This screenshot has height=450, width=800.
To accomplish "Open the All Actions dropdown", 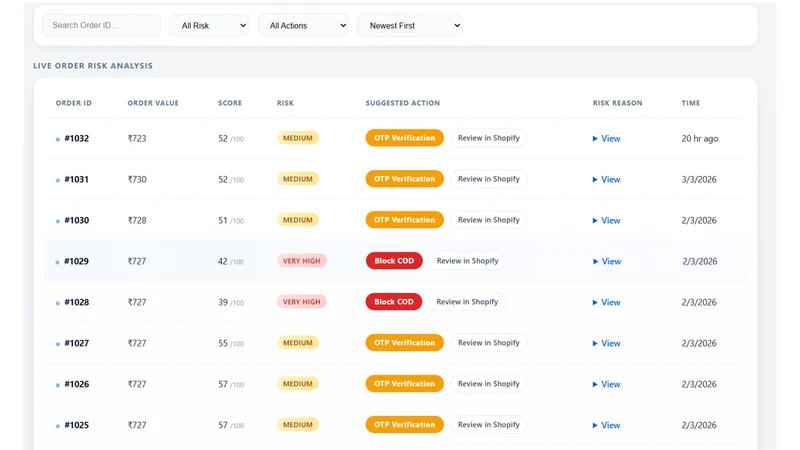I will [x=303, y=26].
